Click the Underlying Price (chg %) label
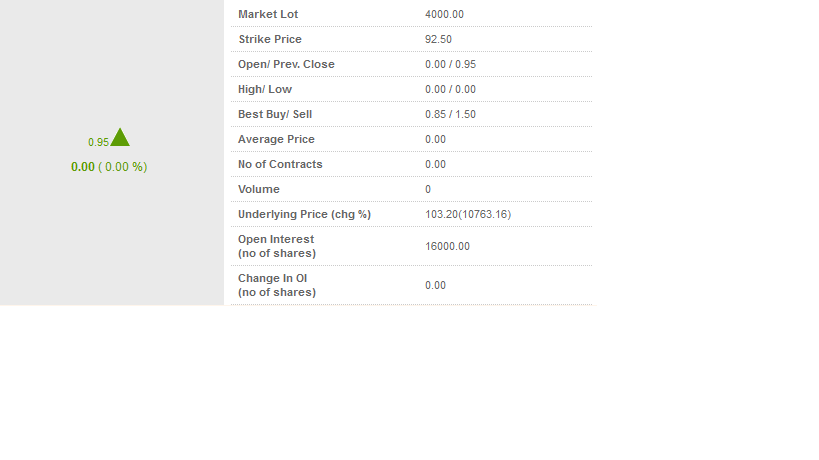This screenshot has height=460, width=819. [x=305, y=215]
